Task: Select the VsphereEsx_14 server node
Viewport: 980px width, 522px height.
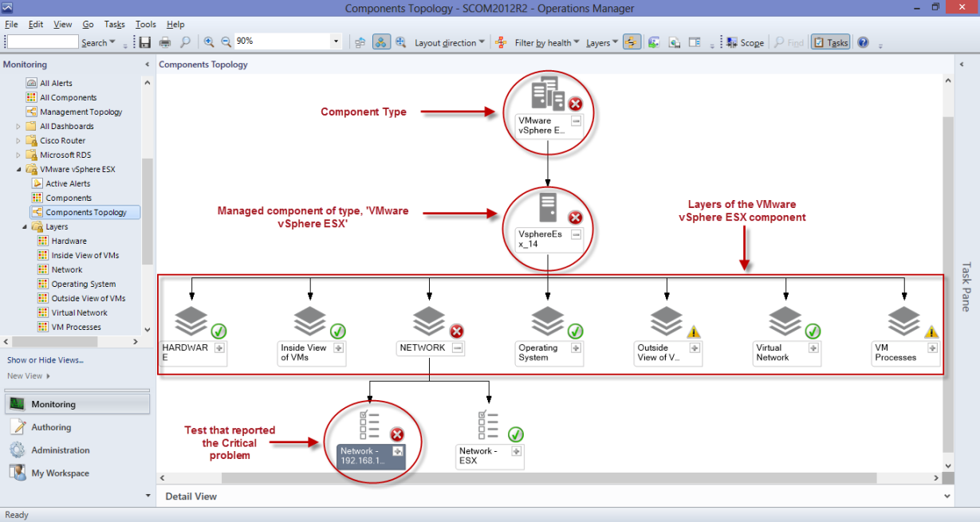Action: (x=549, y=222)
